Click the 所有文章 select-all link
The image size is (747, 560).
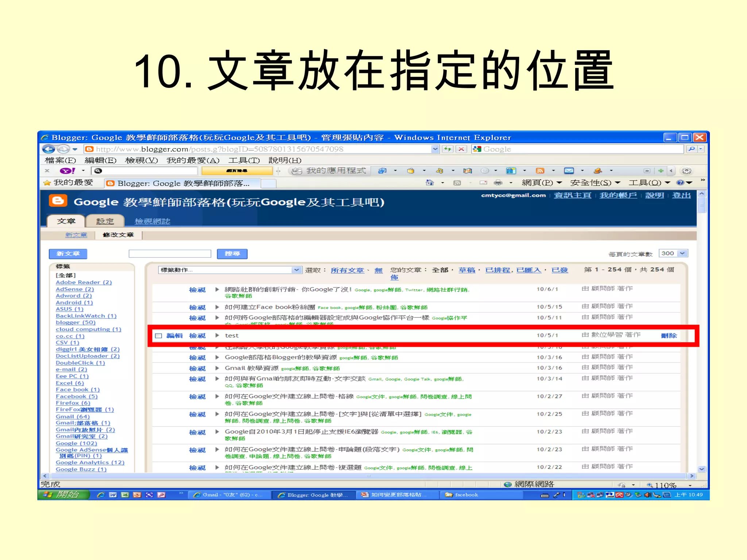pos(347,270)
